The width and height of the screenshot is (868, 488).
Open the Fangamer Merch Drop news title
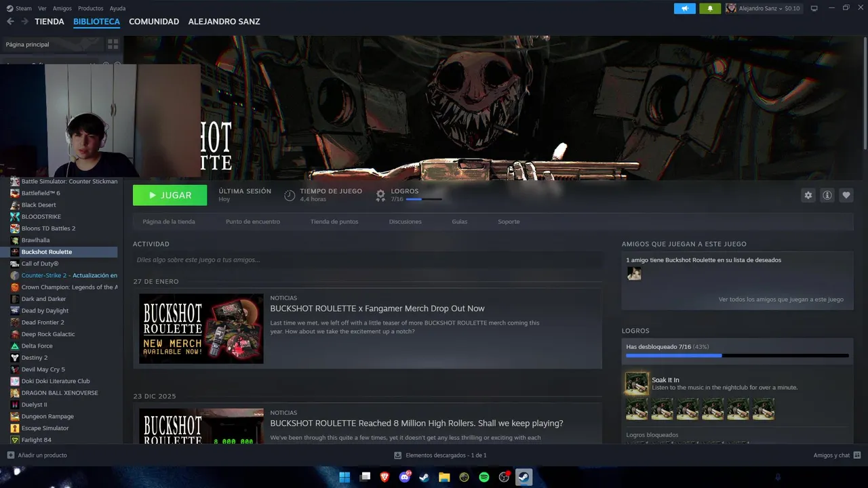point(377,308)
